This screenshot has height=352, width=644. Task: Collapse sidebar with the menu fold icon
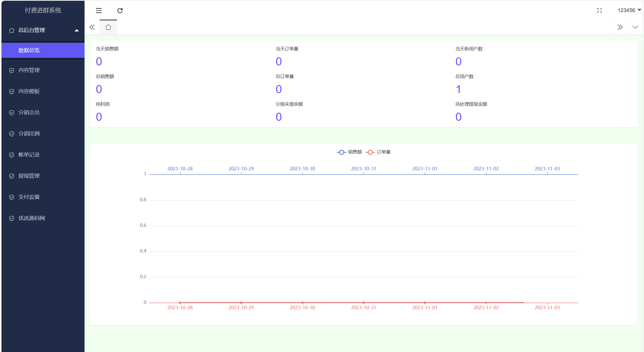coord(99,10)
